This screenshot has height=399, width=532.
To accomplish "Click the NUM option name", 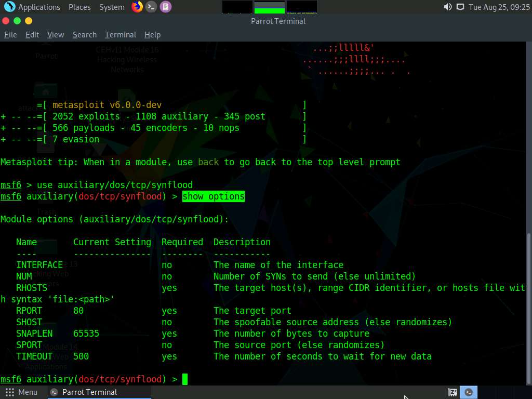I will tap(24, 276).
